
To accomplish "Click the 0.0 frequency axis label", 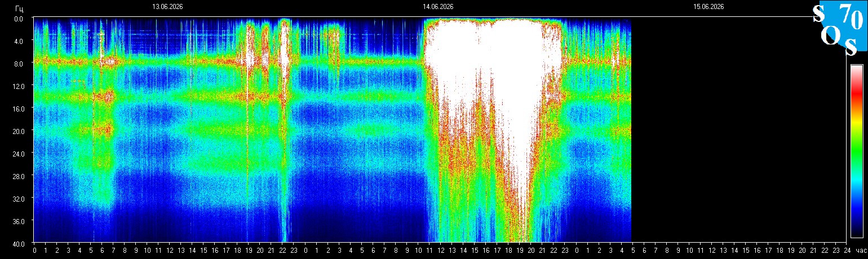I will [19, 19].
